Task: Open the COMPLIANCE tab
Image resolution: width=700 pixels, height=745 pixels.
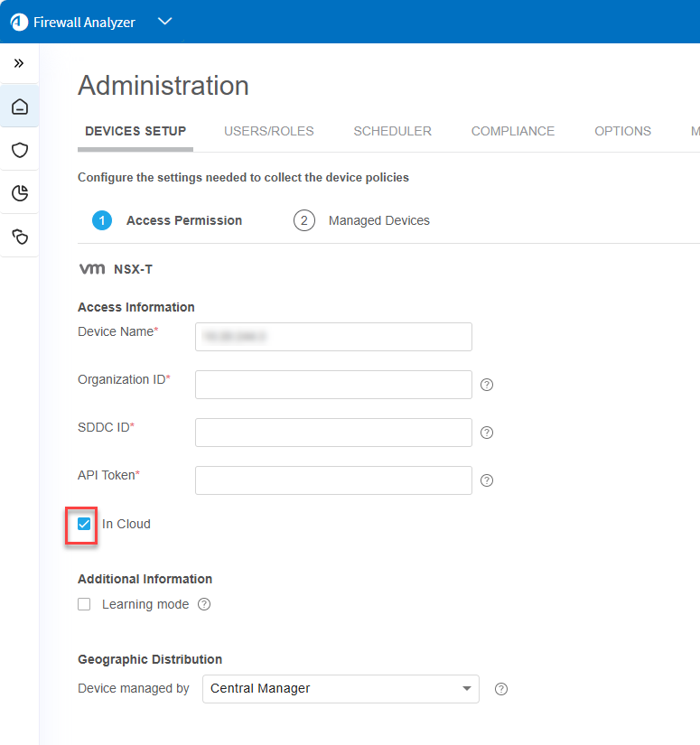Action: 512,131
